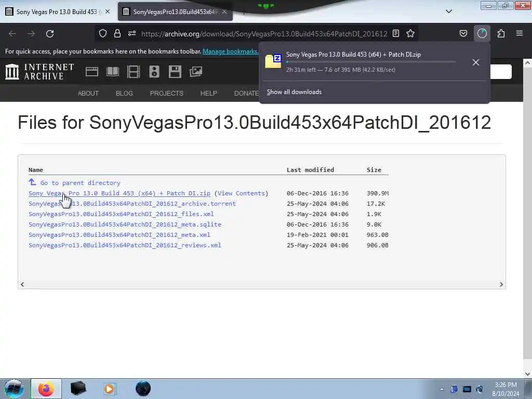The height and width of the screenshot is (399, 532).
Task: Open the BLOG menu item
Action: (x=124, y=94)
